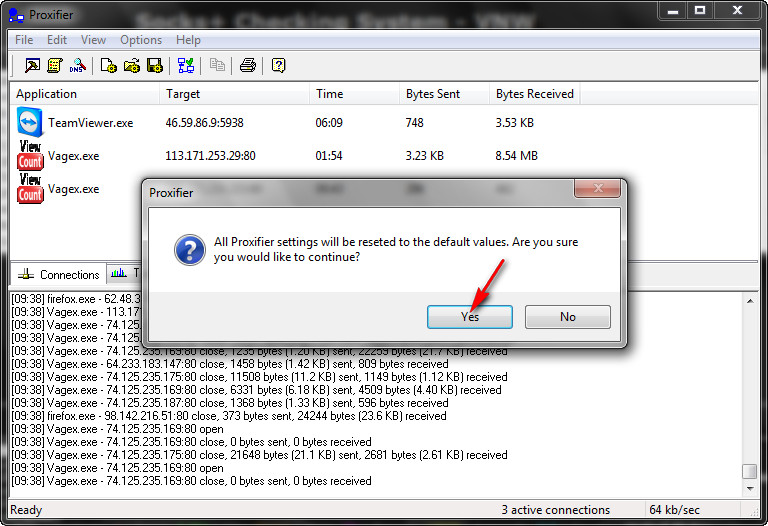Image resolution: width=768 pixels, height=526 pixels.
Task: Select the Vagex.exe icon in 113.171.253.29:80 row
Action: 30,156
